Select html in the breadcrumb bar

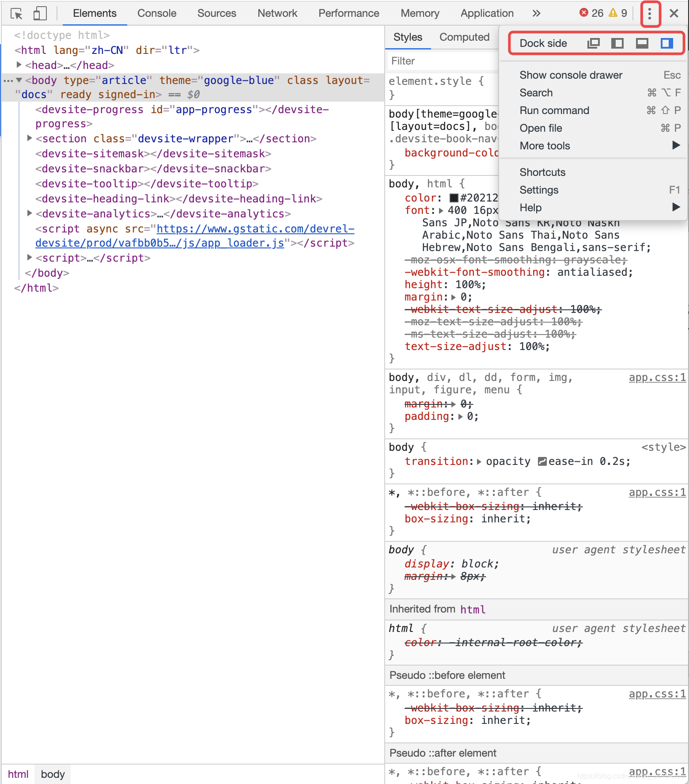tap(18, 774)
